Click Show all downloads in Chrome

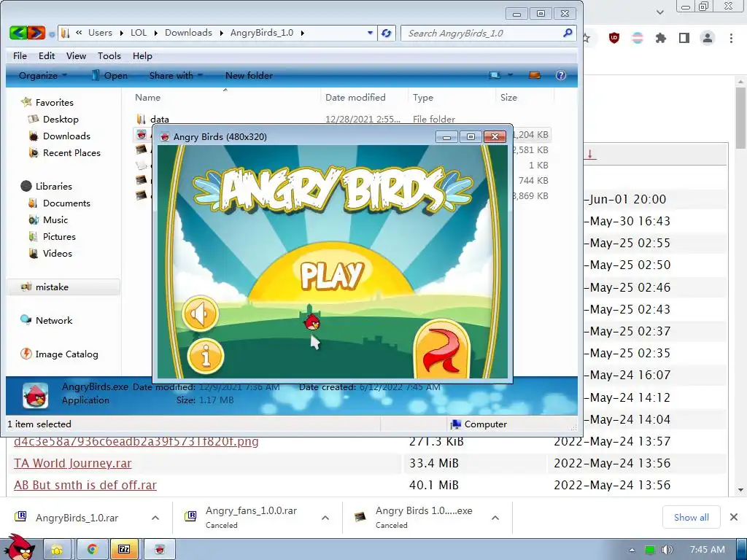click(x=692, y=518)
